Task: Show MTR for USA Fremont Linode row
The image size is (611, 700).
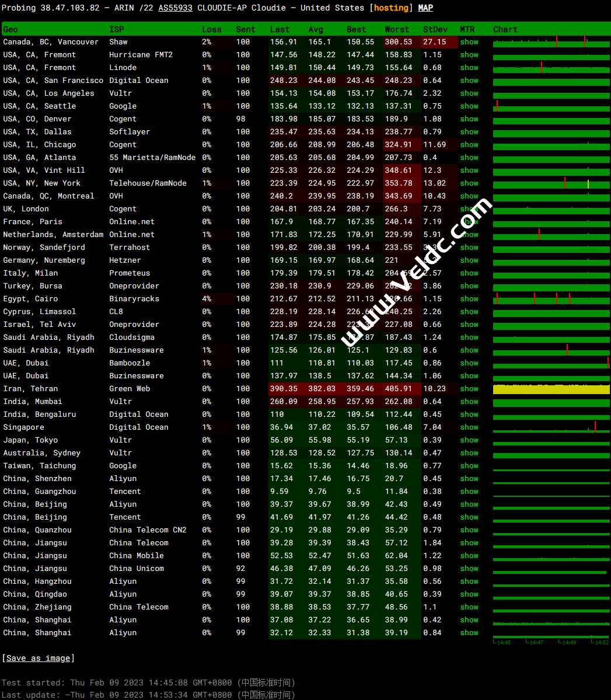Action: (469, 68)
